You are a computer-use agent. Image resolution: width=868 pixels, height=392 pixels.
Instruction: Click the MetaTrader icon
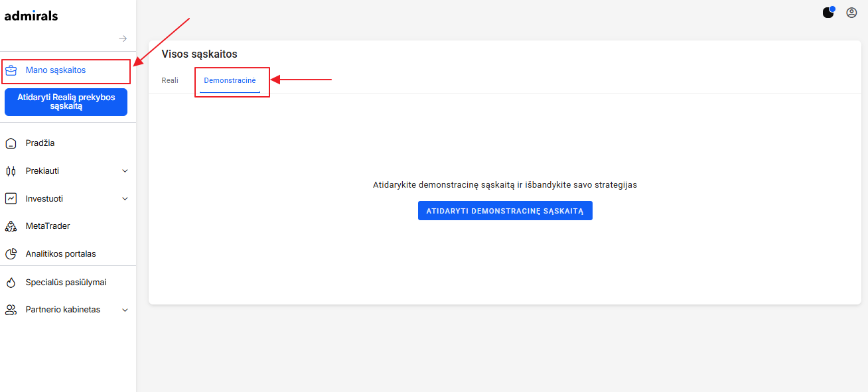tap(11, 226)
